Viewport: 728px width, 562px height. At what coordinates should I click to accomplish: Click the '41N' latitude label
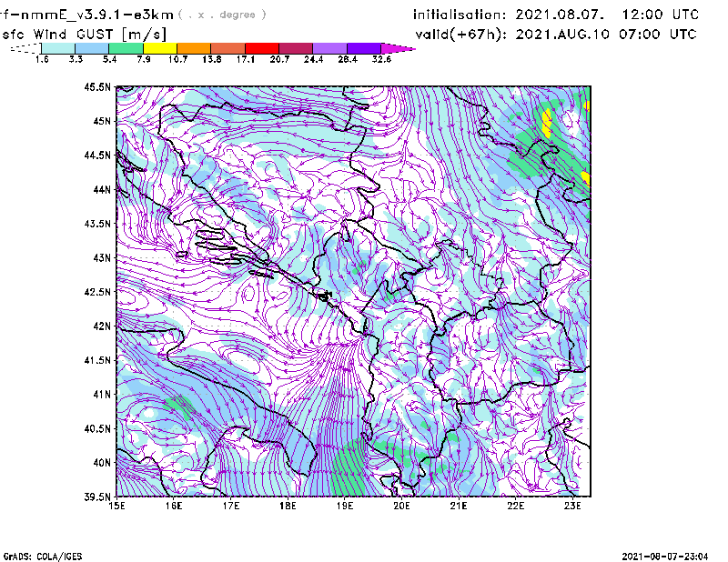point(102,395)
